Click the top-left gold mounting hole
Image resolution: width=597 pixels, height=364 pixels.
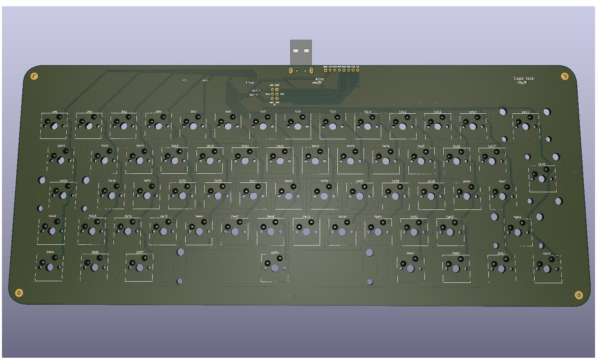[x=35, y=76]
